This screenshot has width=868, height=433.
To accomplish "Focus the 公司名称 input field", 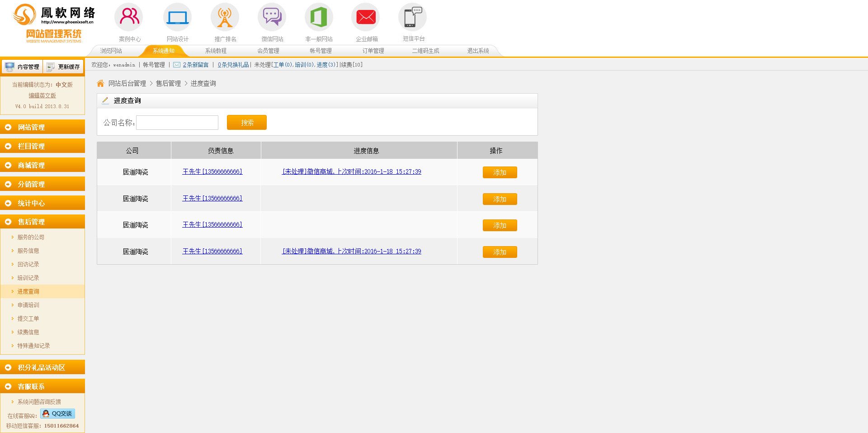I will [x=177, y=123].
